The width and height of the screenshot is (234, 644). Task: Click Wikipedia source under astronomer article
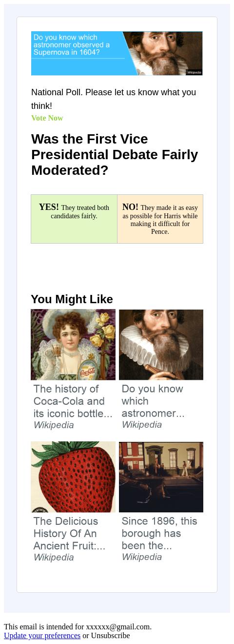(142, 425)
